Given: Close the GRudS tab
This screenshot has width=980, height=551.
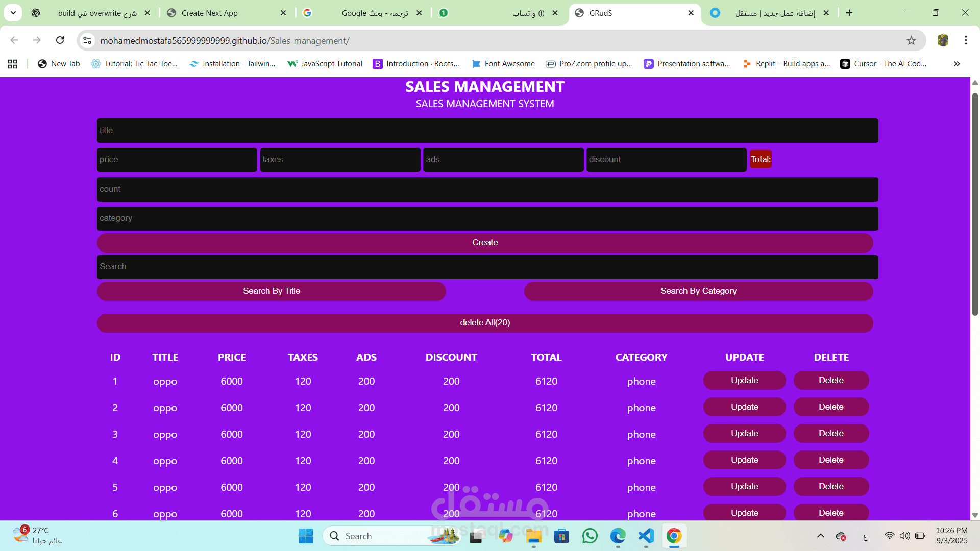Looking at the screenshot, I should pos(691,13).
